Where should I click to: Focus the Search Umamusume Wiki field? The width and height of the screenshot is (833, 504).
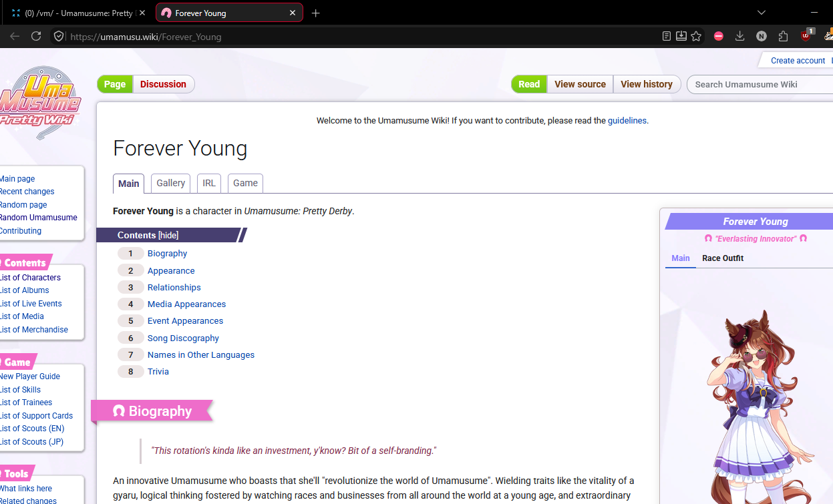click(x=760, y=84)
